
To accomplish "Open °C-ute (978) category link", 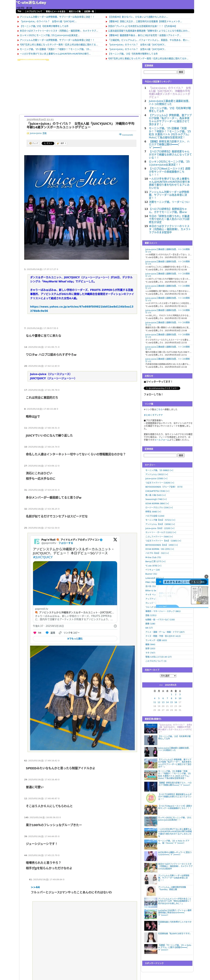I will coord(151,566).
